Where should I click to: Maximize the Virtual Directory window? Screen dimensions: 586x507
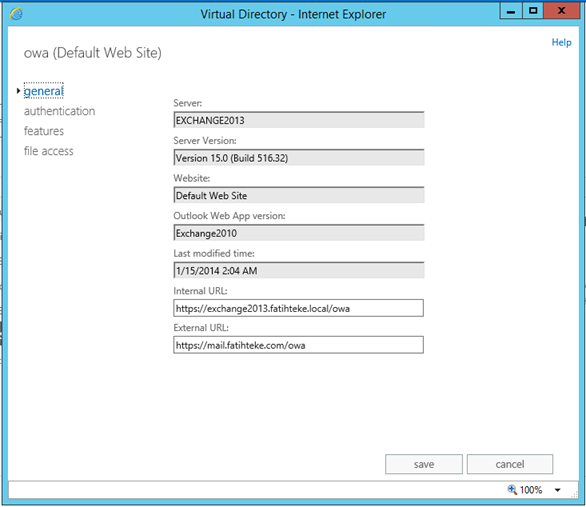click(533, 10)
